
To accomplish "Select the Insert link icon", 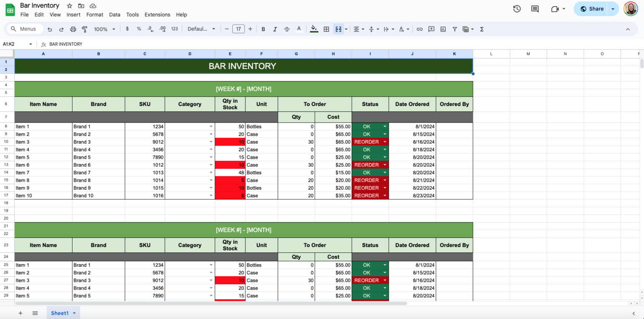I will [x=420, y=29].
